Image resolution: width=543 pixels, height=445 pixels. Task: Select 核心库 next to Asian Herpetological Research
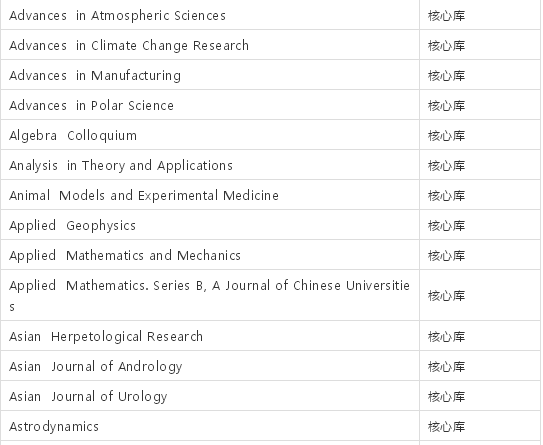[x=446, y=337]
